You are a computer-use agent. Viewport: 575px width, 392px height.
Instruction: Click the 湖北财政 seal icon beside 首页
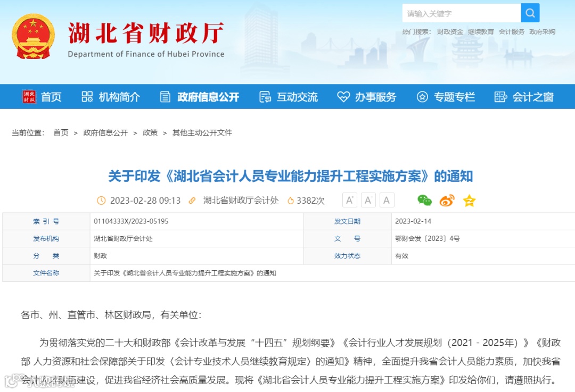pyautogui.click(x=29, y=97)
